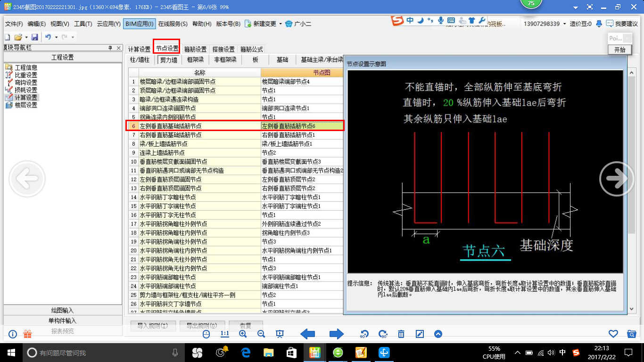The width and height of the screenshot is (644, 362).
Task: Open File Explorer from taskbar
Action: coord(268,352)
